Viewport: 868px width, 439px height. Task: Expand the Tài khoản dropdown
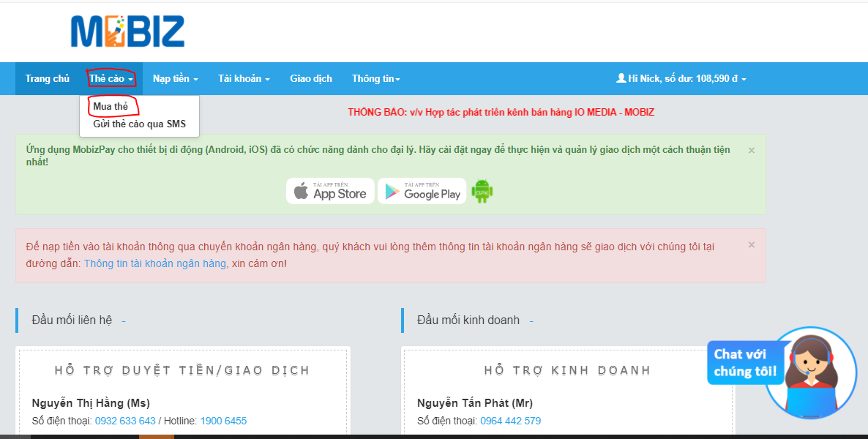tap(244, 79)
